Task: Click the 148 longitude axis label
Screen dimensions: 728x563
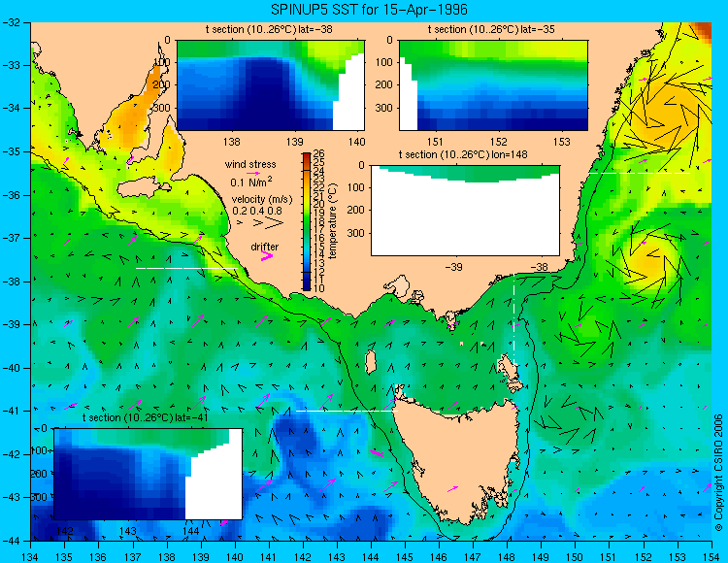Action: [507, 556]
